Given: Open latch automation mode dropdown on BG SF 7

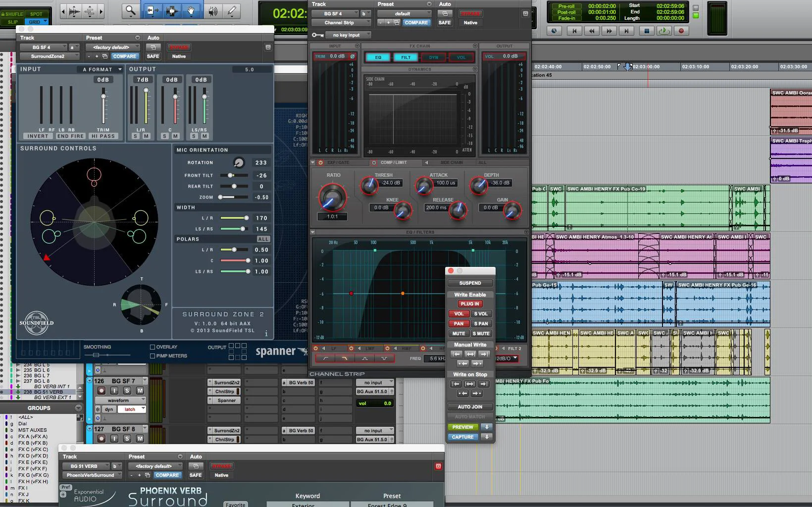Looking at the screenshot, I should 132,409.
